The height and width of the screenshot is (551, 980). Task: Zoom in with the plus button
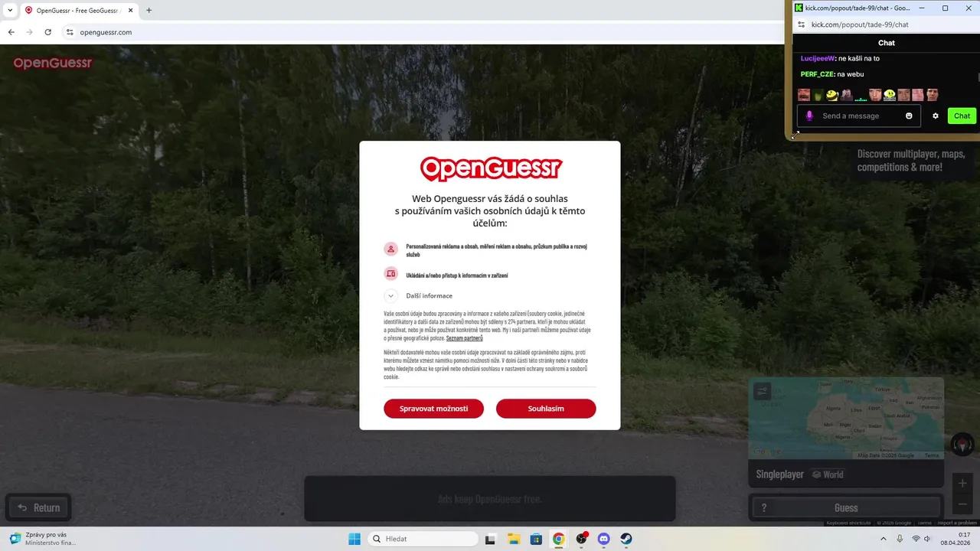tap(963, 484)
